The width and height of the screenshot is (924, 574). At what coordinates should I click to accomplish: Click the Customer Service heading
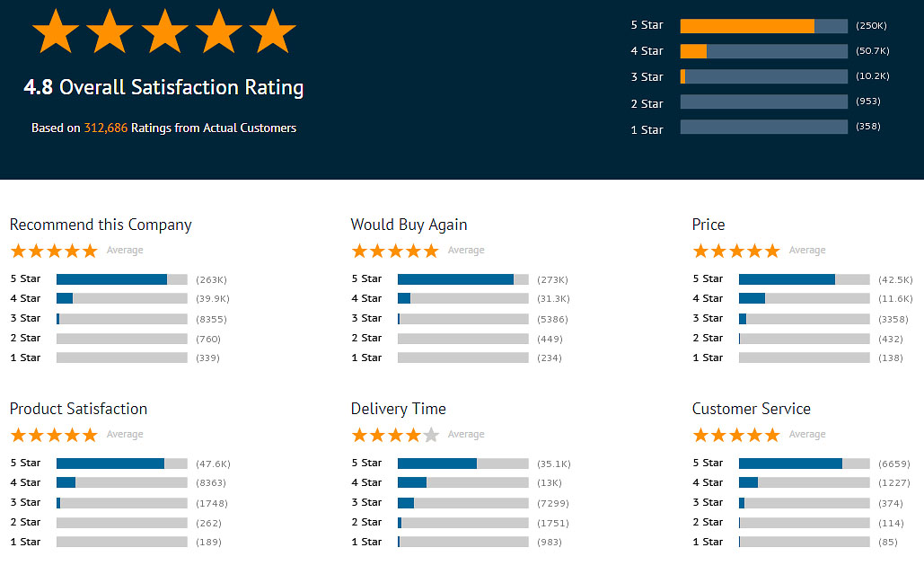coord(752,409)
